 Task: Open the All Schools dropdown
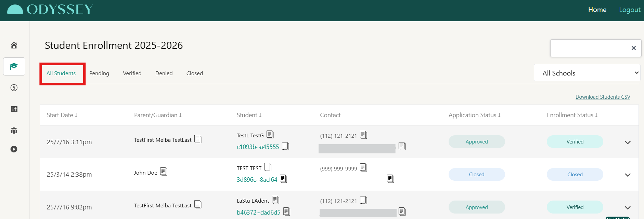[x=587, y=73]
